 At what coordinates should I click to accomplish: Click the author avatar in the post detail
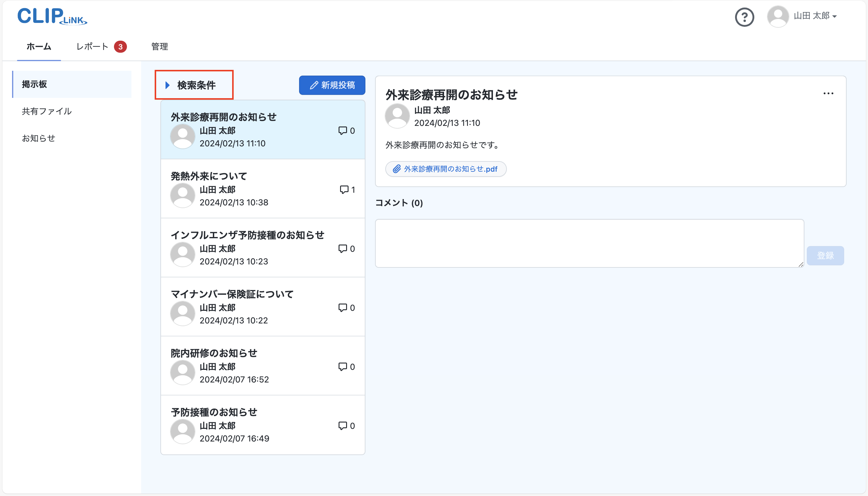pyautogui.click(x=397, y=116)
